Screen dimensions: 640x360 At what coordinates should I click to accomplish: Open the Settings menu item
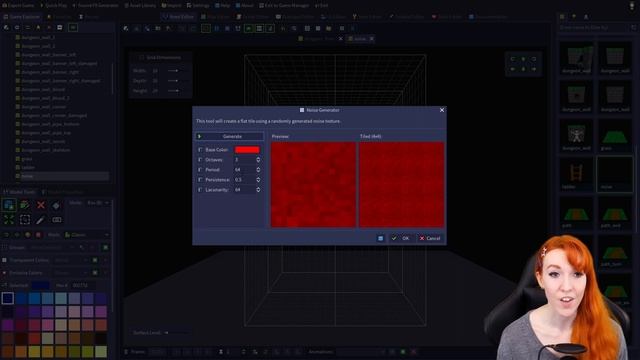(198, 6)
